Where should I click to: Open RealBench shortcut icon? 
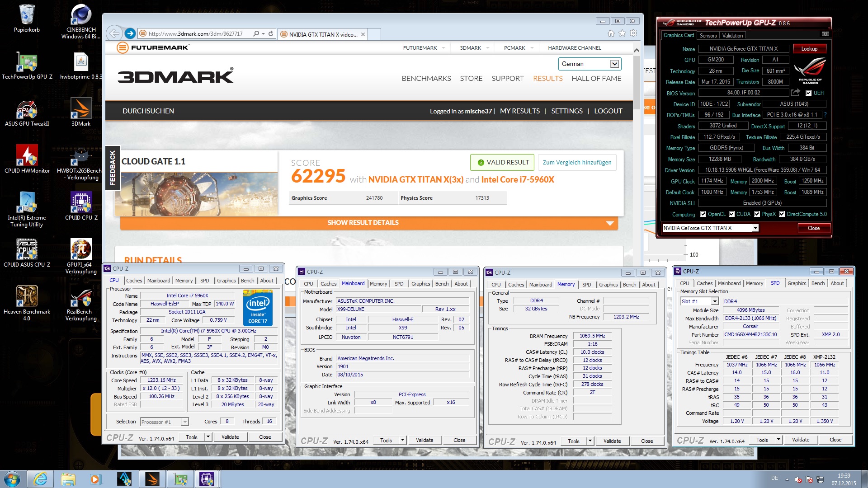pyautogui.click(x=81, y=304)
